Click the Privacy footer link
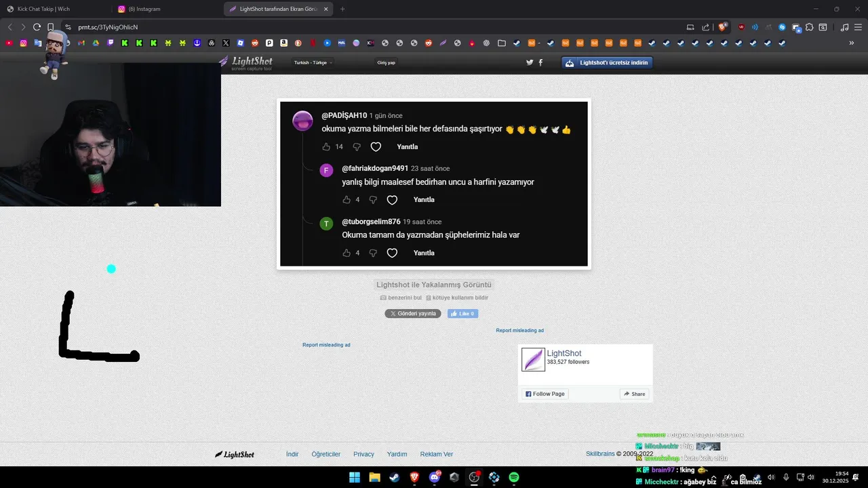 (363, 454)
